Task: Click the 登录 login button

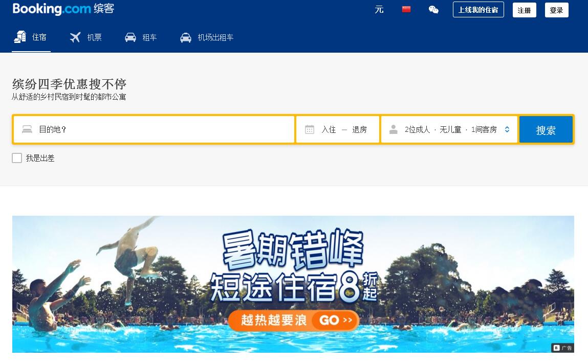Action: click(556, 10)
